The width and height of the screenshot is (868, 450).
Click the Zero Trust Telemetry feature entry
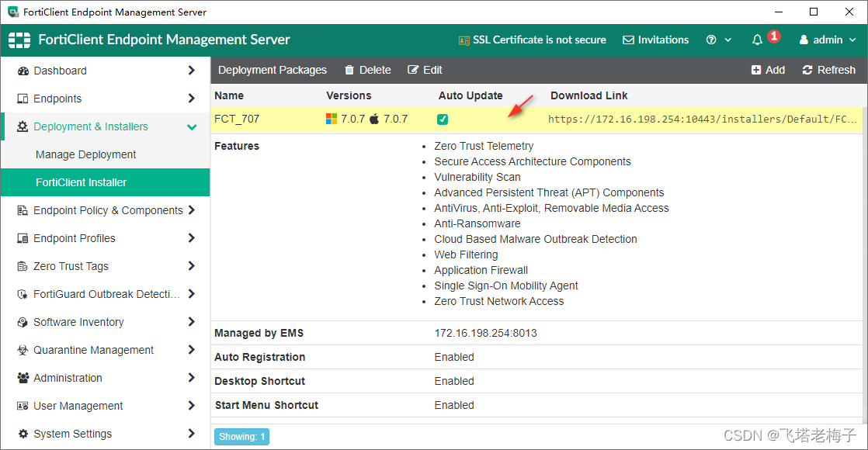[x=484, y=146]
